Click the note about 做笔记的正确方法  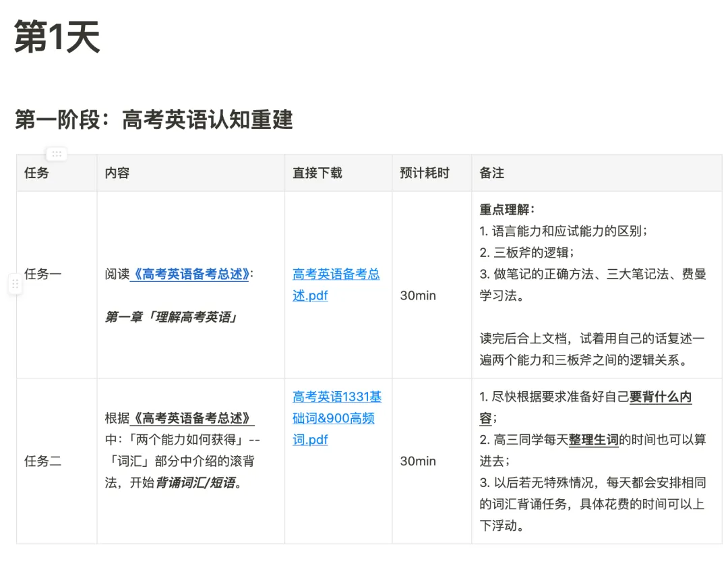[x=593, y=285]
